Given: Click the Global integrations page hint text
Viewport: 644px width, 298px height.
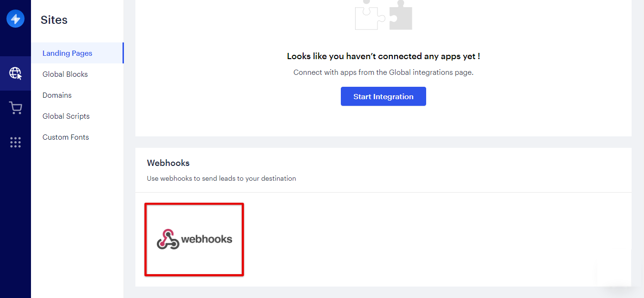Looking at the screenshot, I should click(383, 72).
